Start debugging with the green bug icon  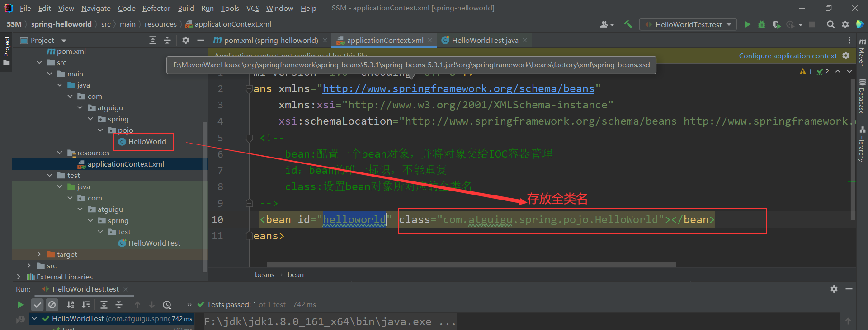[762, 24]
